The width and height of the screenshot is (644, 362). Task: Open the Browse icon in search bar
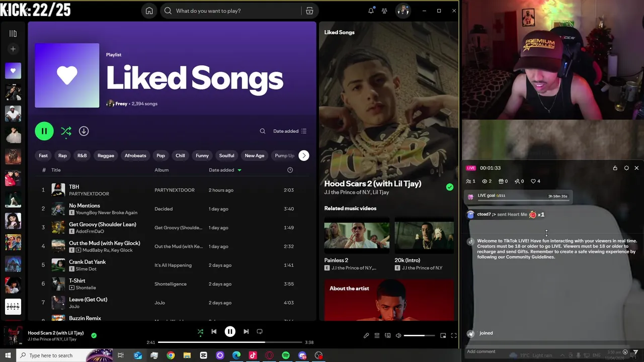(x=309, y=11)
